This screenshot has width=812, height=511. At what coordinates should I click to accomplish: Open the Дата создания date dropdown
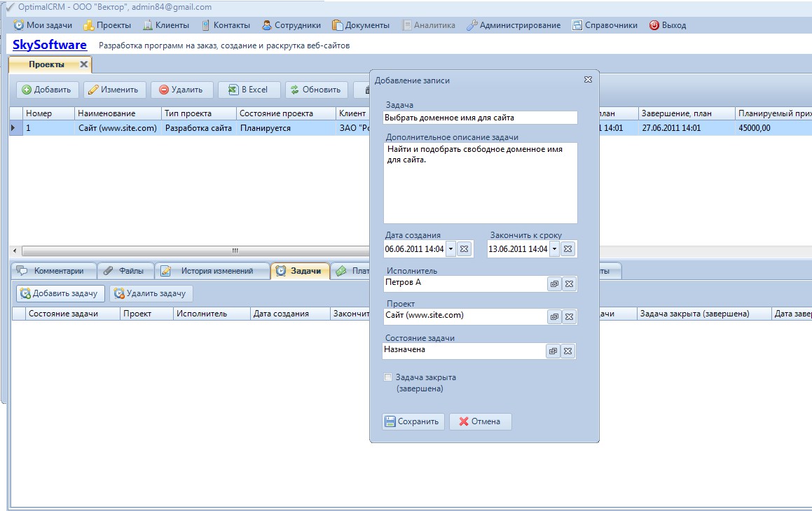(450, 248)
